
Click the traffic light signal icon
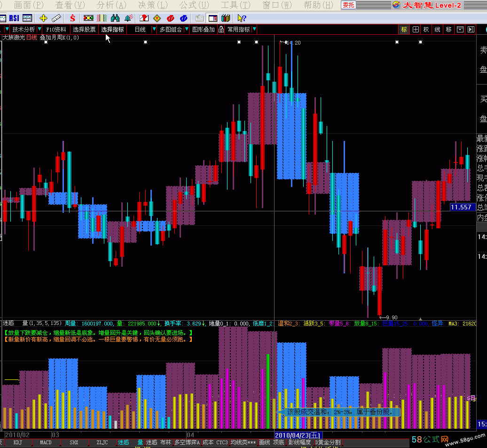(88, 18)
